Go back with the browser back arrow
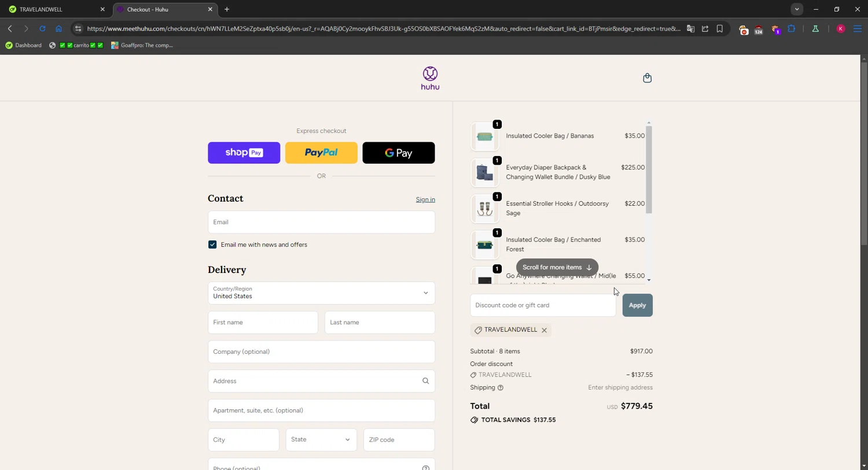 click(x=10, y=28)
